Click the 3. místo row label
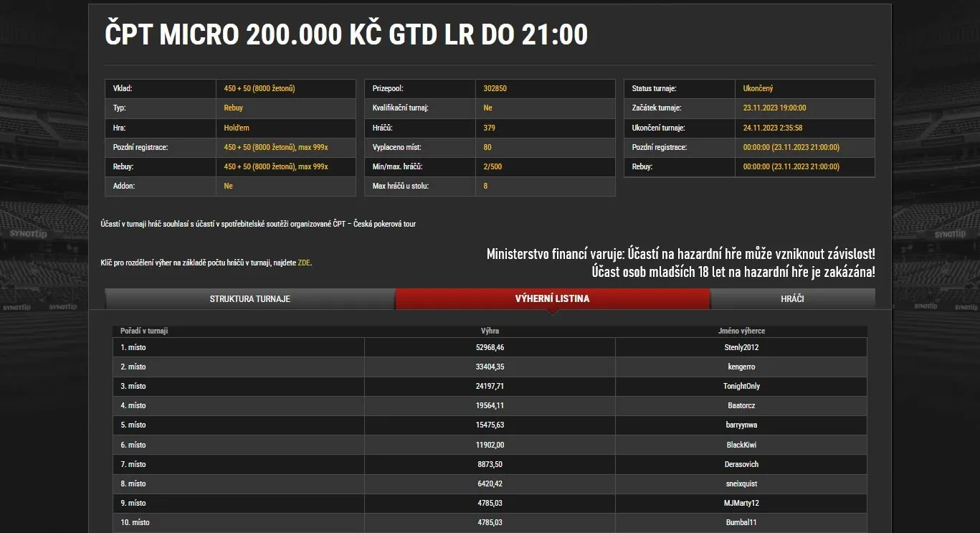Viewport: 980px width, 533px height. click(x=133, y=386)
